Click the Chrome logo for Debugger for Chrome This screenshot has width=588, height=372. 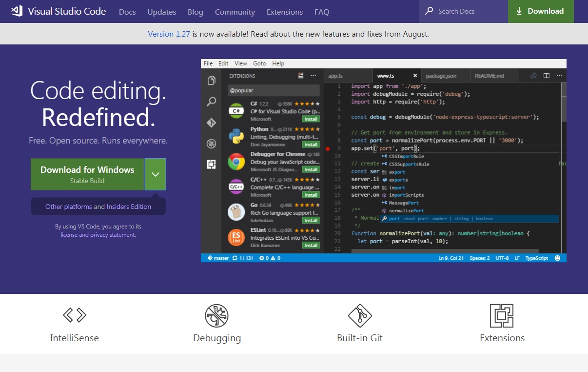tap(236, 161)
